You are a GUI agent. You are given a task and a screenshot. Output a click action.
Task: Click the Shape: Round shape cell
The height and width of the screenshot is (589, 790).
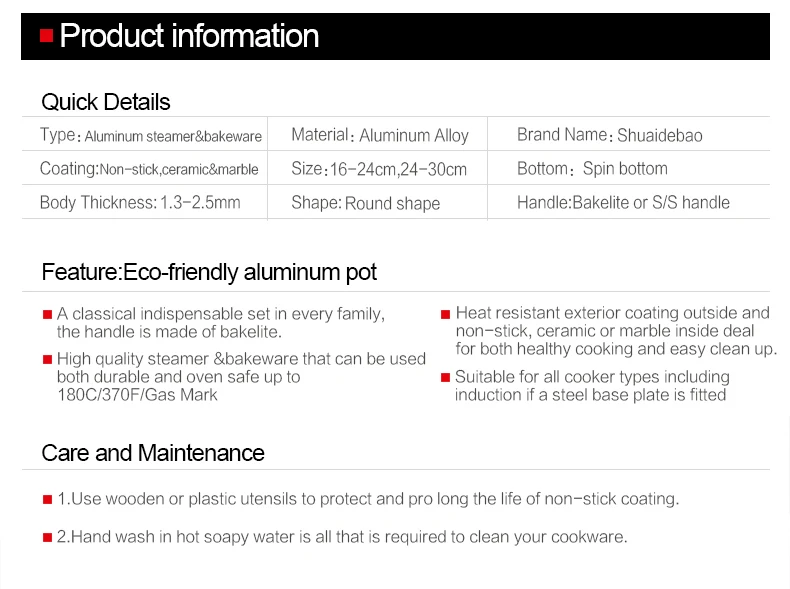pyautogui.click(x=365, y=203)
